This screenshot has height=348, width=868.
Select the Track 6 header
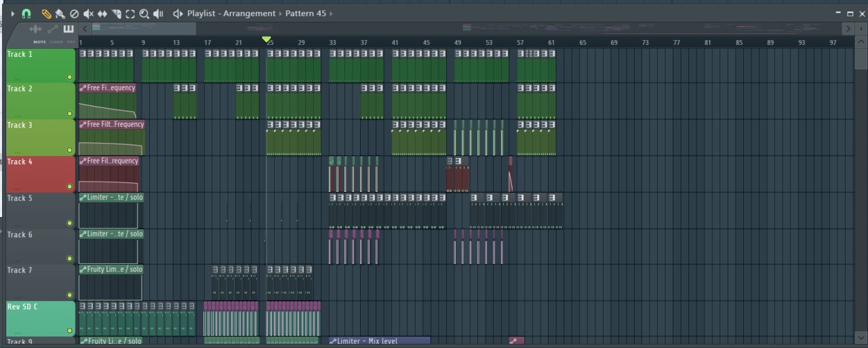(40, 246)
